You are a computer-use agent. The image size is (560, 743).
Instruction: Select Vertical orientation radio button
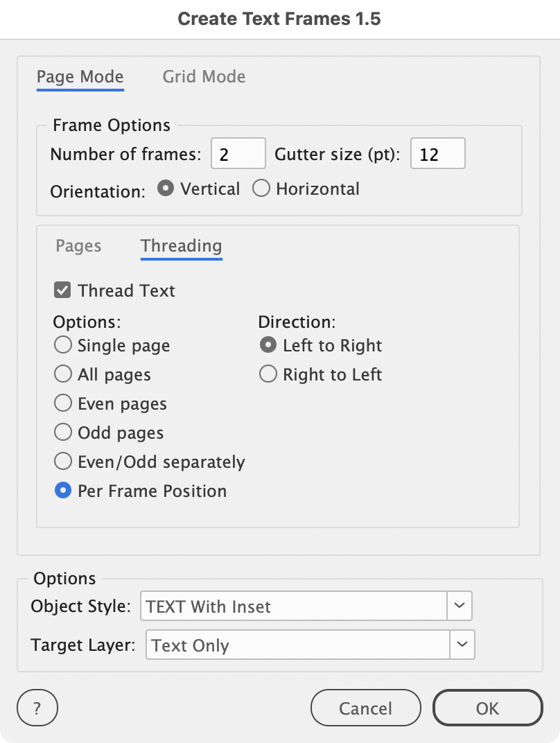(166, 189)
